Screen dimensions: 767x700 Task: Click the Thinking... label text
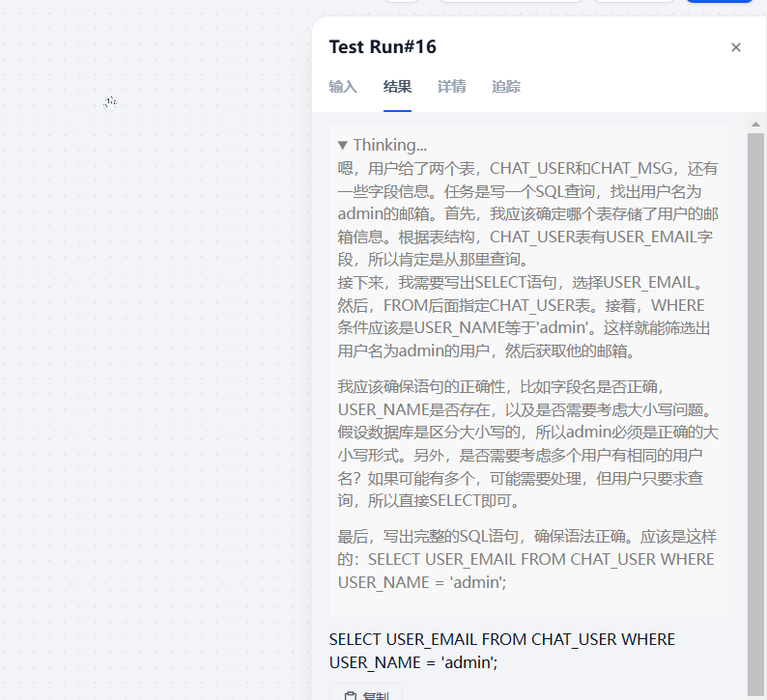pyautogui.click(x=390, y=145)
